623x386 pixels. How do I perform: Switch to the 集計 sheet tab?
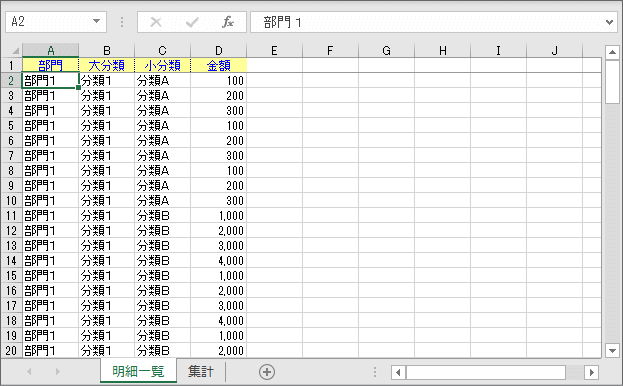[x=201, y=371]
